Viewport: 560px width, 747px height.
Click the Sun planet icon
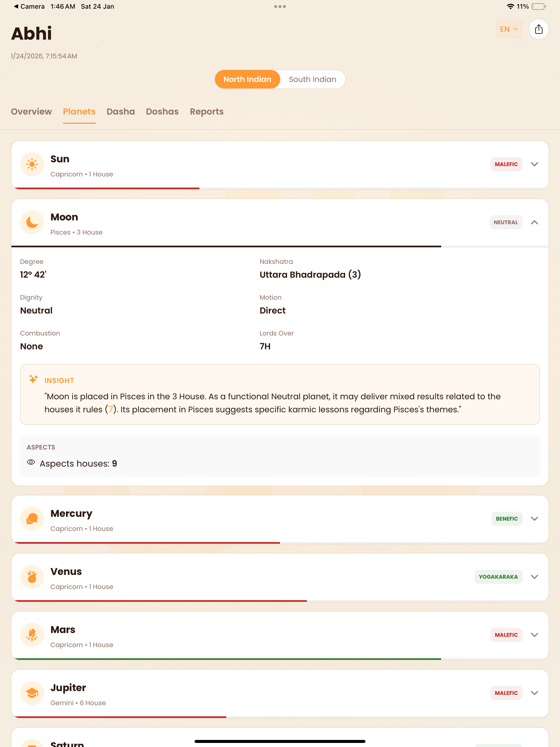click(32, 164)
